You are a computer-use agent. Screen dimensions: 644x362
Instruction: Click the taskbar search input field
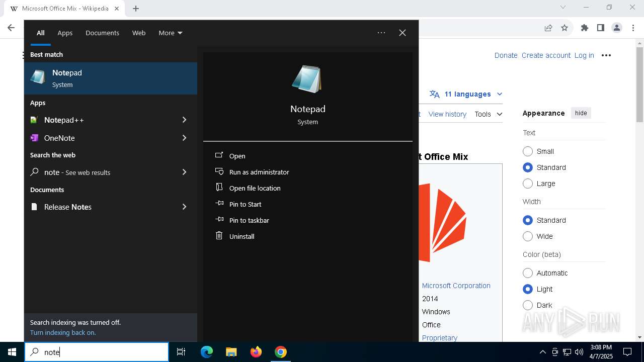click(97, 352)
